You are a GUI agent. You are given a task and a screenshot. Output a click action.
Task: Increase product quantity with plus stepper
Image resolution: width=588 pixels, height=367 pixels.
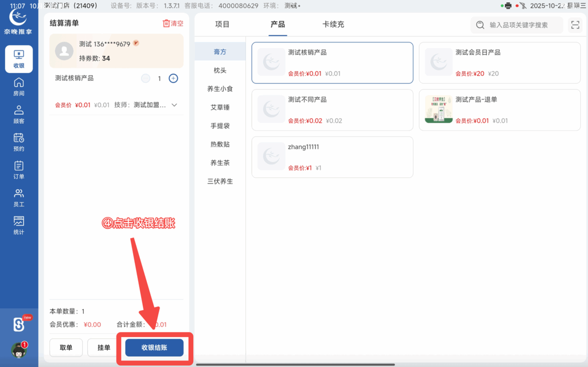point(173,78)
